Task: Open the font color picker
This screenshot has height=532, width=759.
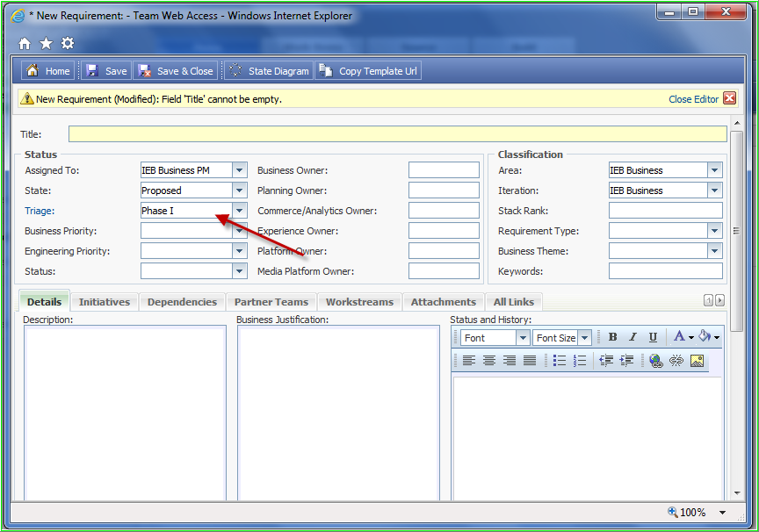Action: (683, 336)
